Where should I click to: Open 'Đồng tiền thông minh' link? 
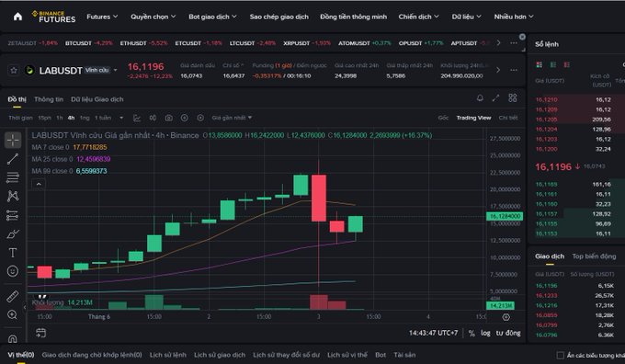click(353, 17)
